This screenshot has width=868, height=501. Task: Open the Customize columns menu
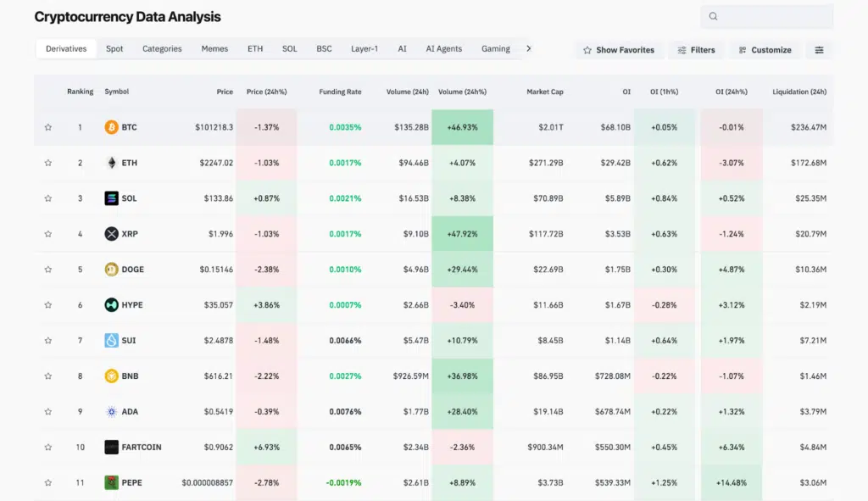[764, 50]
